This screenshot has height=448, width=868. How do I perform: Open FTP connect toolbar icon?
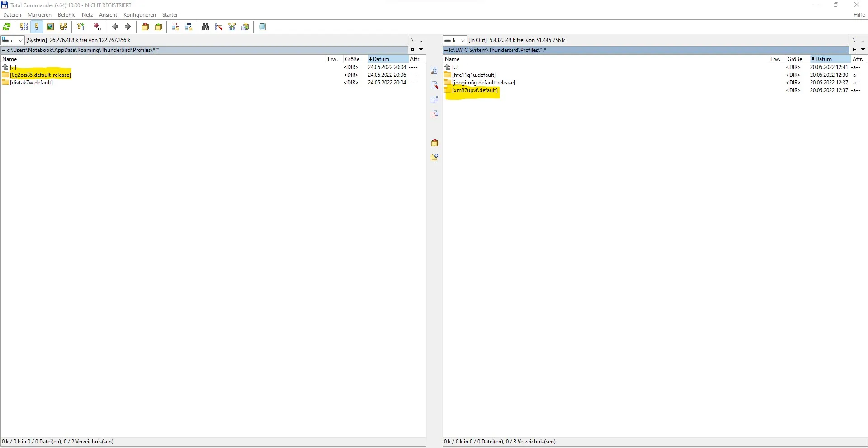(175, 27)
